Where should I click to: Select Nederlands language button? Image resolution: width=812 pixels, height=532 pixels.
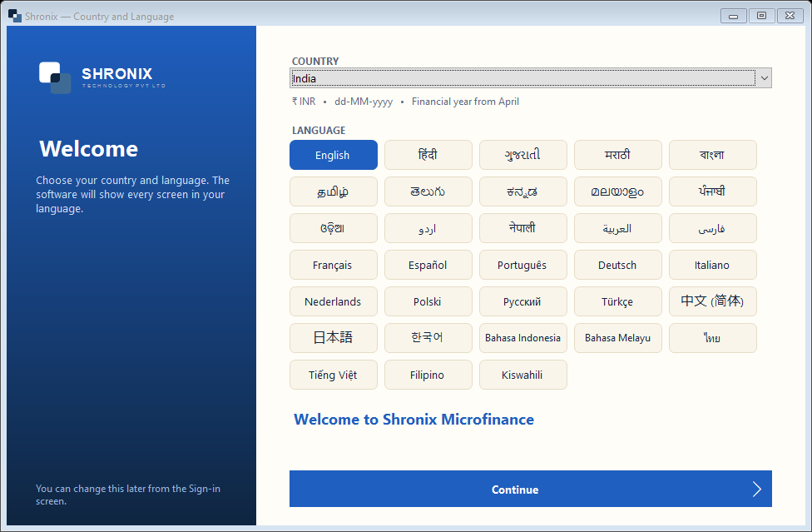334,301
